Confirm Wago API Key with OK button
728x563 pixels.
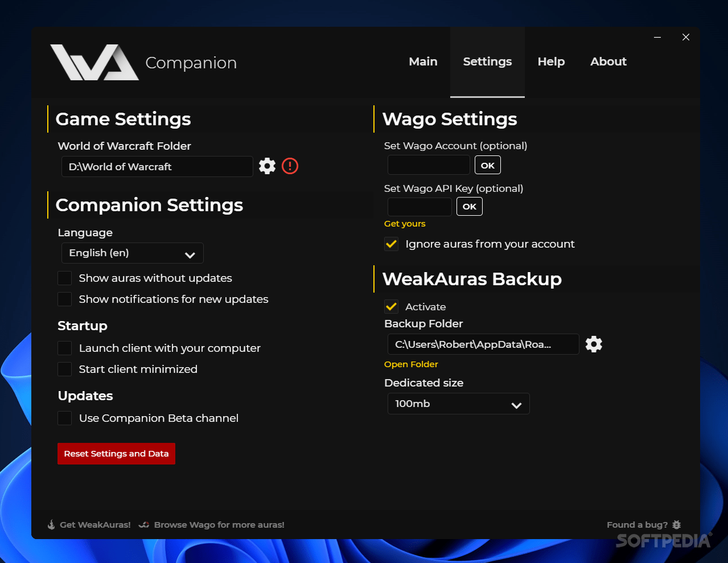(x=470, y=206)
